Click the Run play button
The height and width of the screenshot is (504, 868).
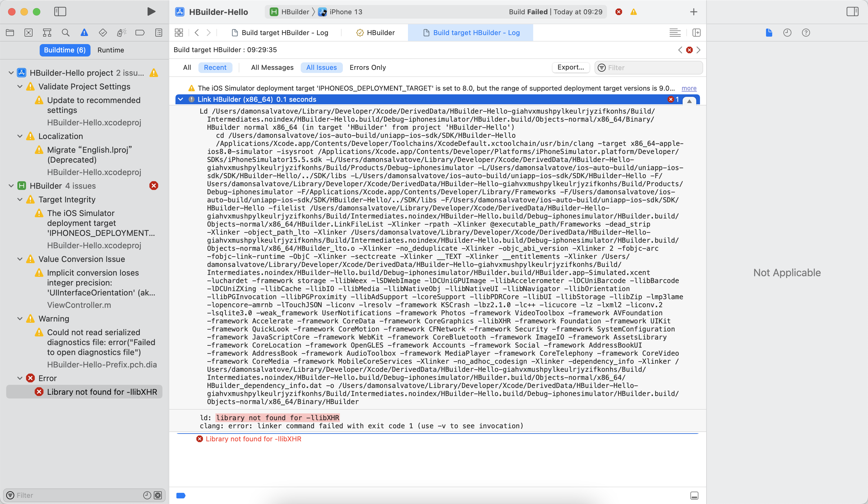click(151, 12)
